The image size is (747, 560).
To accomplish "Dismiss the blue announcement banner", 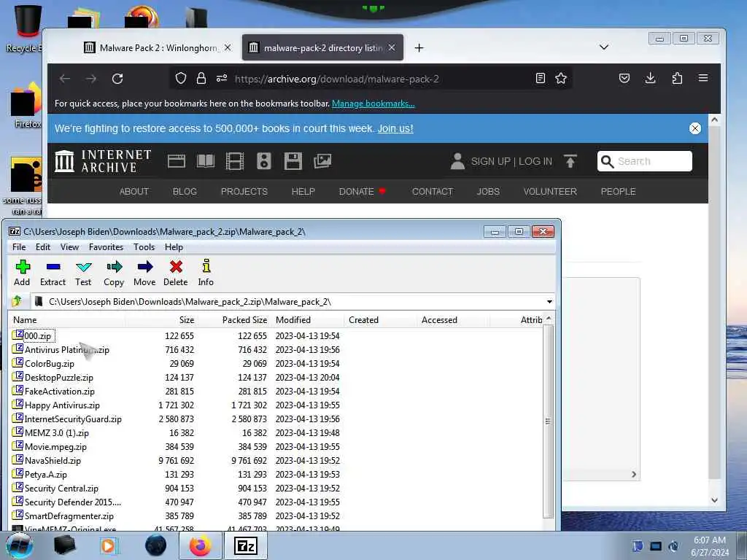I will pyautogui.click(x=695, y=128).
